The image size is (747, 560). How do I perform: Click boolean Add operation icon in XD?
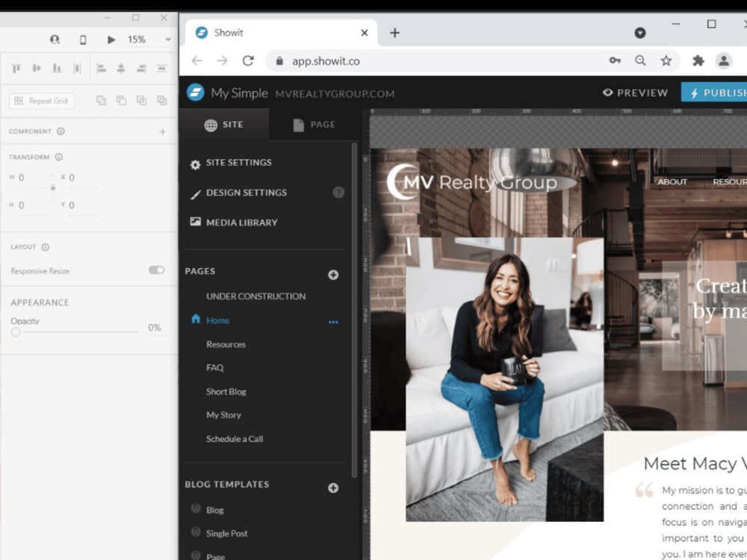tap(101, 101)
